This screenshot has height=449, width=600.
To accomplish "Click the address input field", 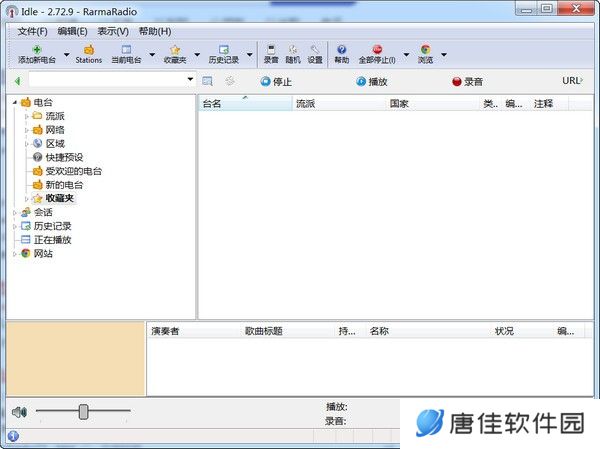I will (107, 80).
